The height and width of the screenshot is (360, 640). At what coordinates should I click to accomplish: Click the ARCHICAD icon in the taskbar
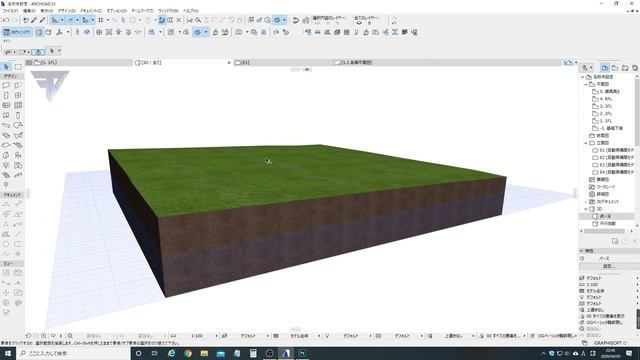pyautogui.click(x=286, y=353)
